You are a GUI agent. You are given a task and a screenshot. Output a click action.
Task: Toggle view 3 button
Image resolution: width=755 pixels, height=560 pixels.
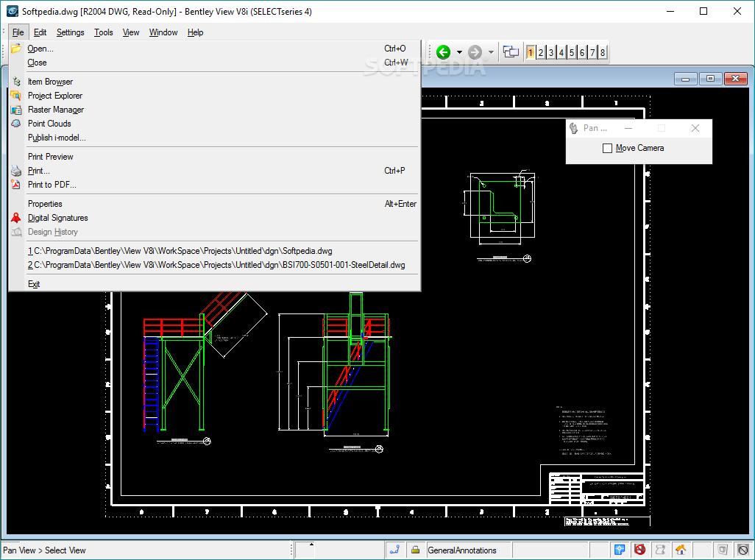coord(551,52)
